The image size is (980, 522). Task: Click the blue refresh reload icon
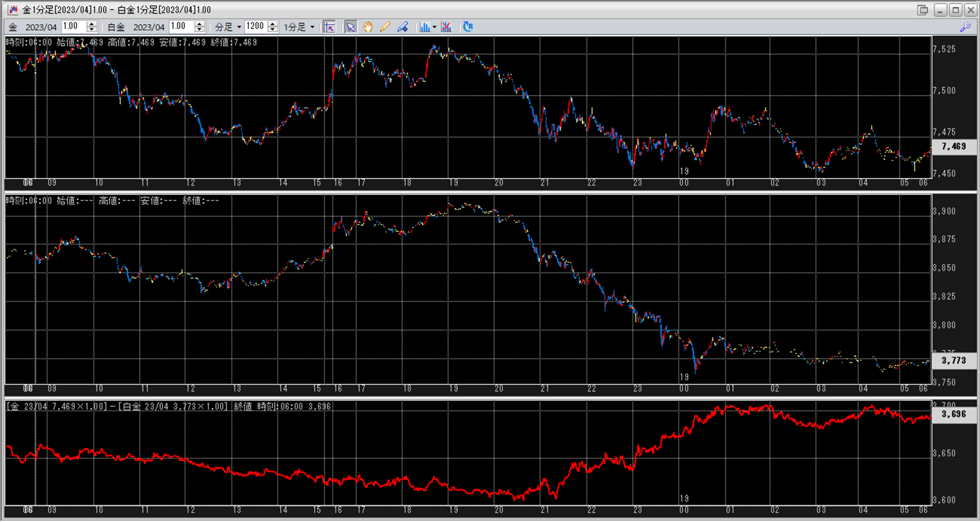point(468,27)
